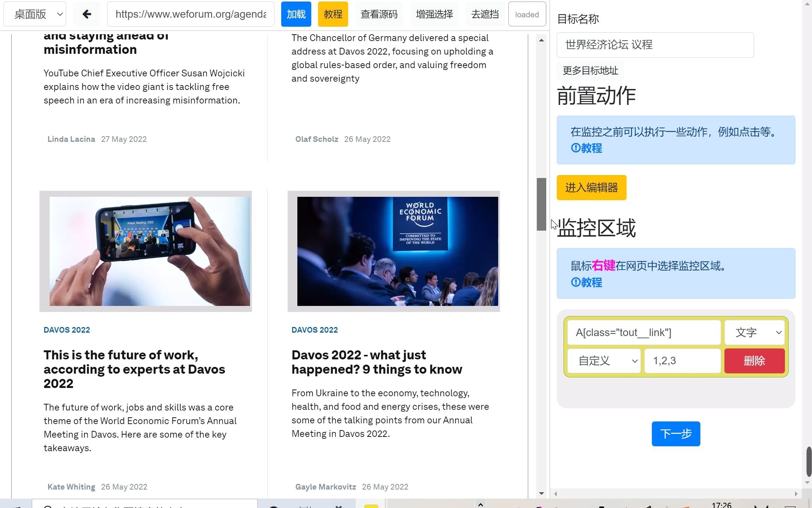Click the blue 加载 load button

pos(296,14)
